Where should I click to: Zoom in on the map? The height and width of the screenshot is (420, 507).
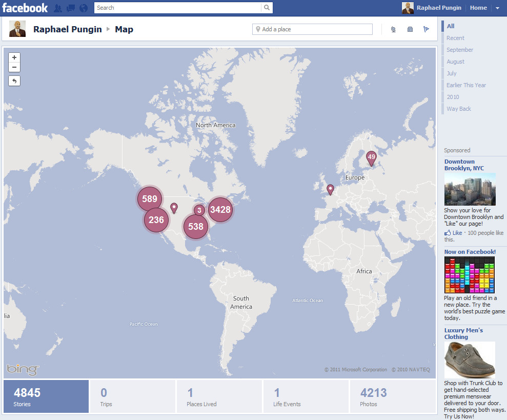(14, 57)
